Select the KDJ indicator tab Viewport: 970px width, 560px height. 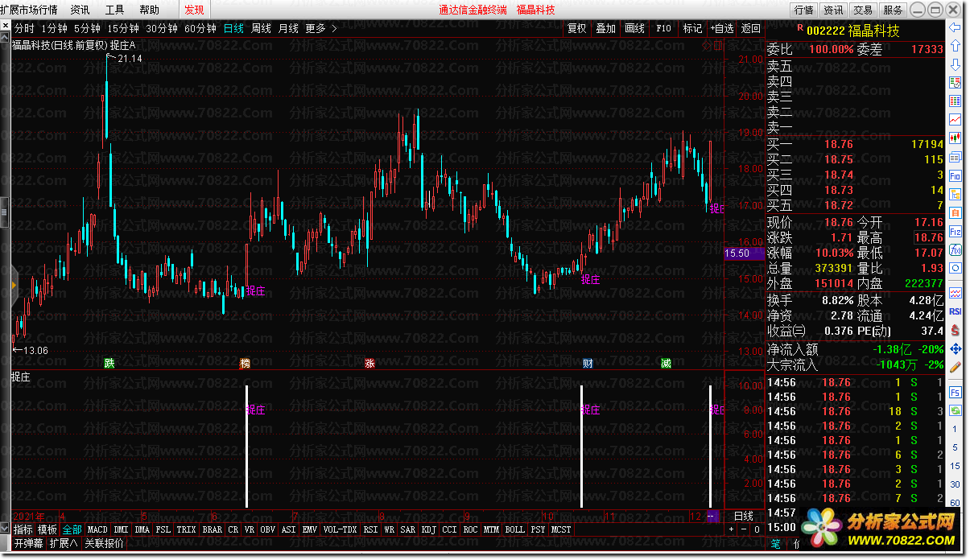[x=427, y=529]
